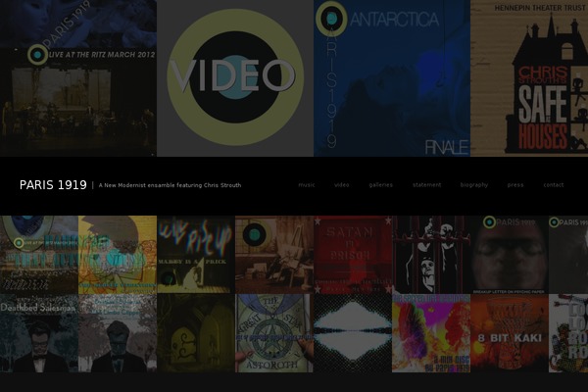Screen dimensions: 588x392
Task: Select the sepia studio room cover
Action: coord(274,255)
